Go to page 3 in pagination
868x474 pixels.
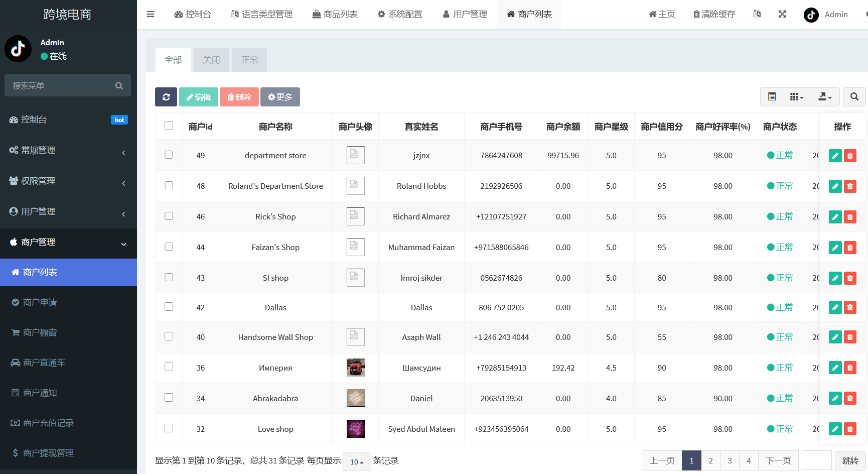[x=730, y=460]
